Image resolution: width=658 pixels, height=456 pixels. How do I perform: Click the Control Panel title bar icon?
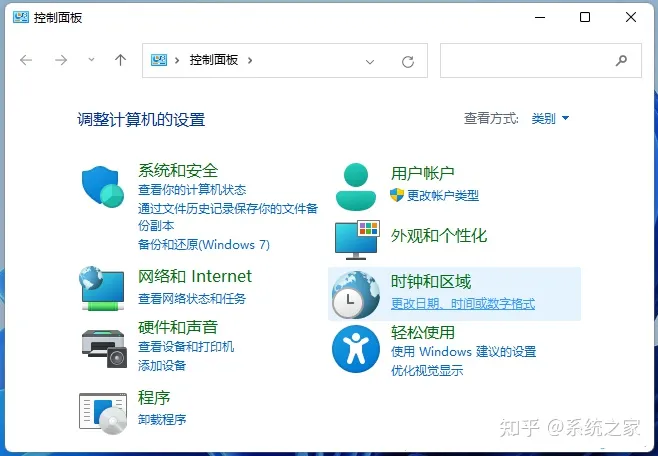(21, 17)
